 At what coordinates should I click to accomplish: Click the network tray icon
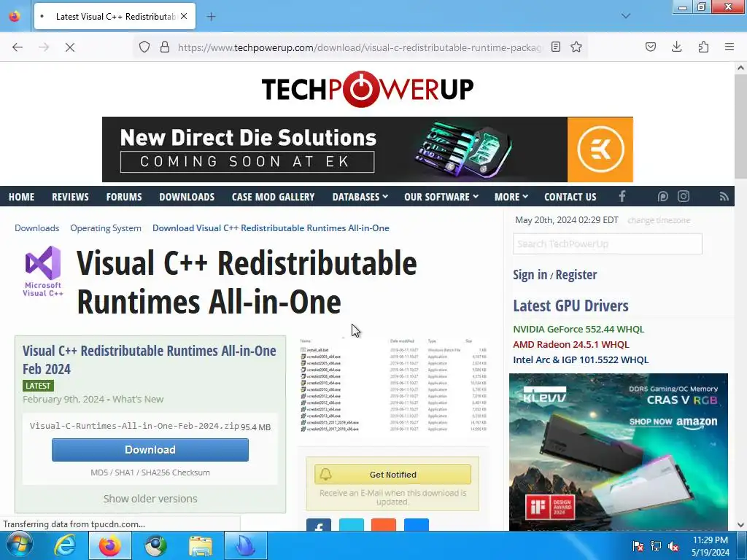click(x=656, y=546)
